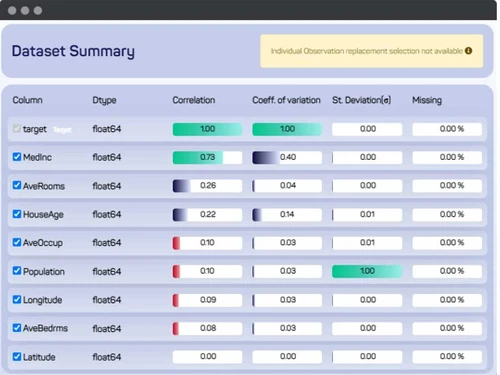Click the Correlation column header
500x375 pixels.
[194, 100]
